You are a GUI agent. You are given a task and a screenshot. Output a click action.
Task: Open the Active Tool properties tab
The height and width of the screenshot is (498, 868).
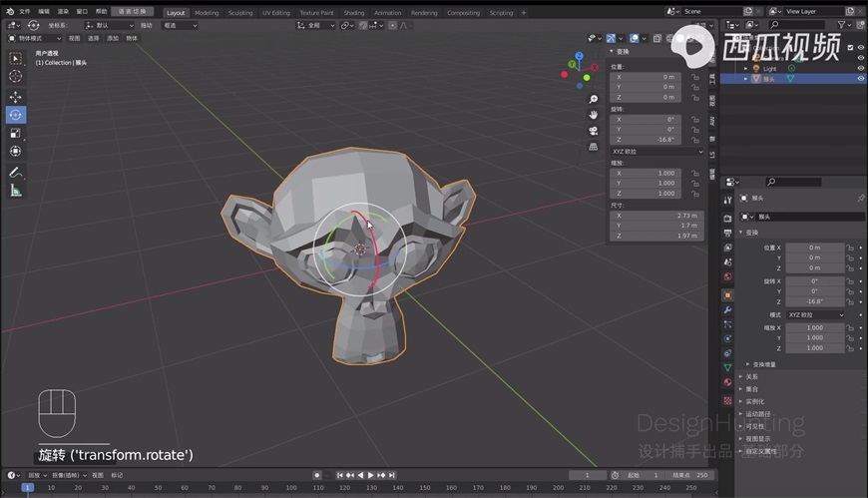coord(727,200)
